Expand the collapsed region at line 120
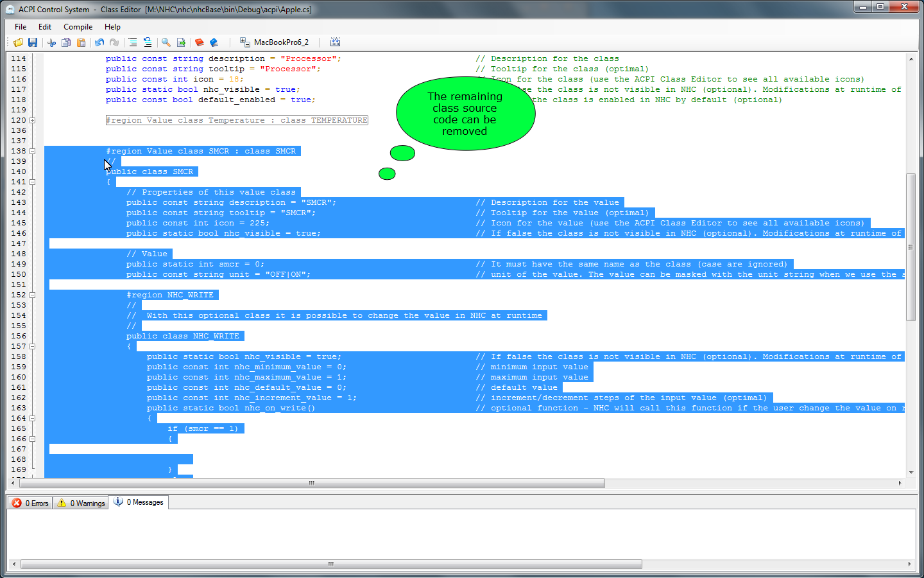The height and width of the screenshot is (578, 924). 32,120
